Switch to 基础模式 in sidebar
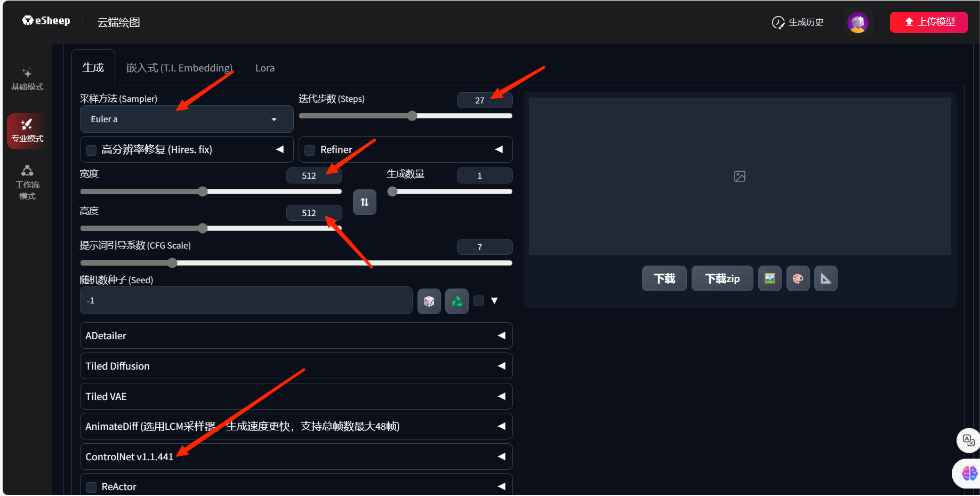The width and height of the screenshot is (980, 496). [x=27, y=78]
